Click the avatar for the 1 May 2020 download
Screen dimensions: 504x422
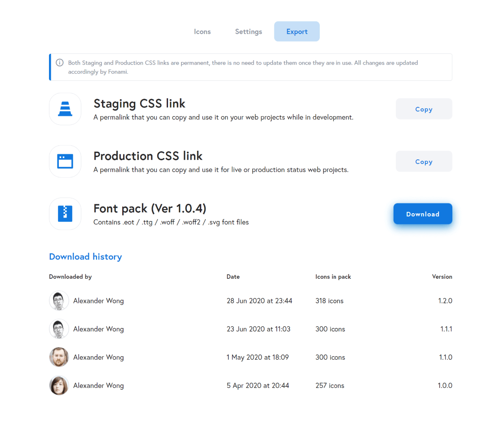pyautogui.click(x=59, y=357)
